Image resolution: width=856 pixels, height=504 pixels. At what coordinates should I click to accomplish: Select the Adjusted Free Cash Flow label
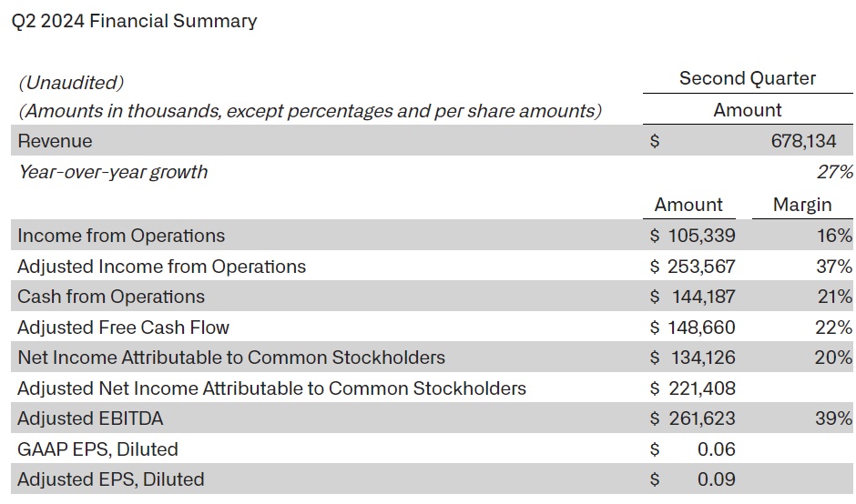point(124,328)
